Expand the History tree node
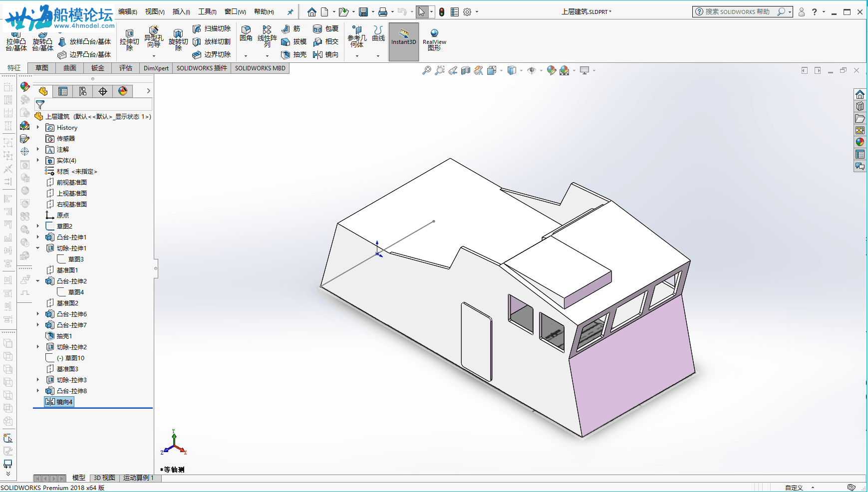Screen dimensions: 868x492 (x=38, y=128)
